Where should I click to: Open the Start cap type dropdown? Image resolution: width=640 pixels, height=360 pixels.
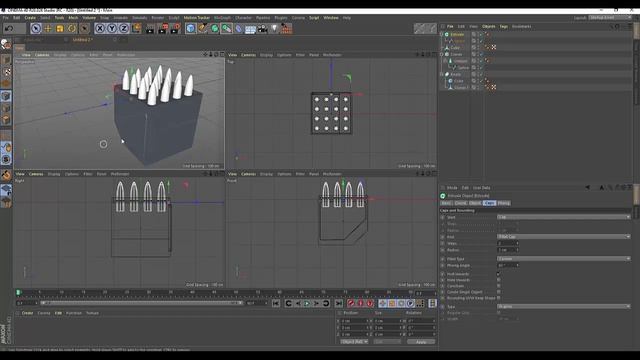tap(564, 217)
